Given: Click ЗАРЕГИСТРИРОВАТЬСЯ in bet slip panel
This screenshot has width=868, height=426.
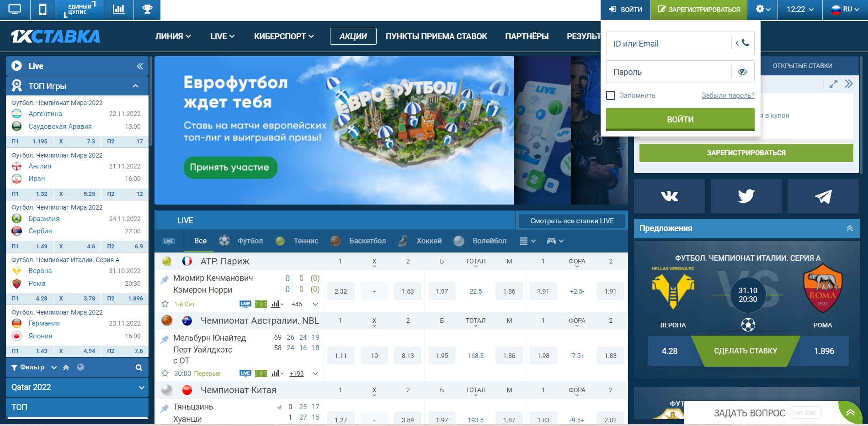Looking at the screenshot, I should tap(746, 153).
